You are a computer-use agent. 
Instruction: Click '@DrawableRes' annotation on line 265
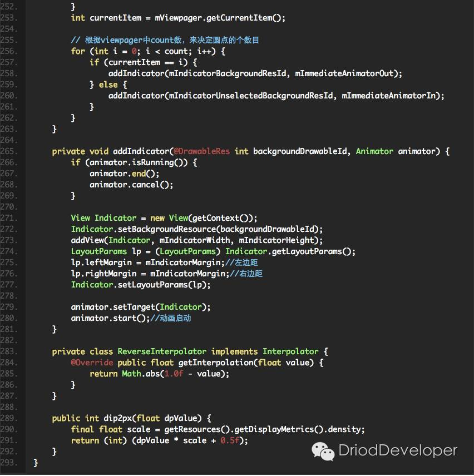pos(201,151)
